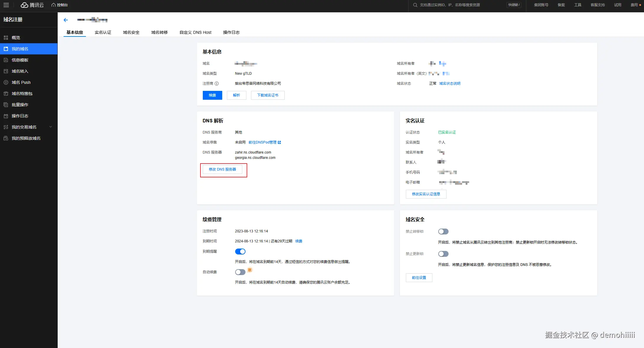Click the blue 续费 button
The height and width of the screenshot is (348, 644).
point(212,95)
